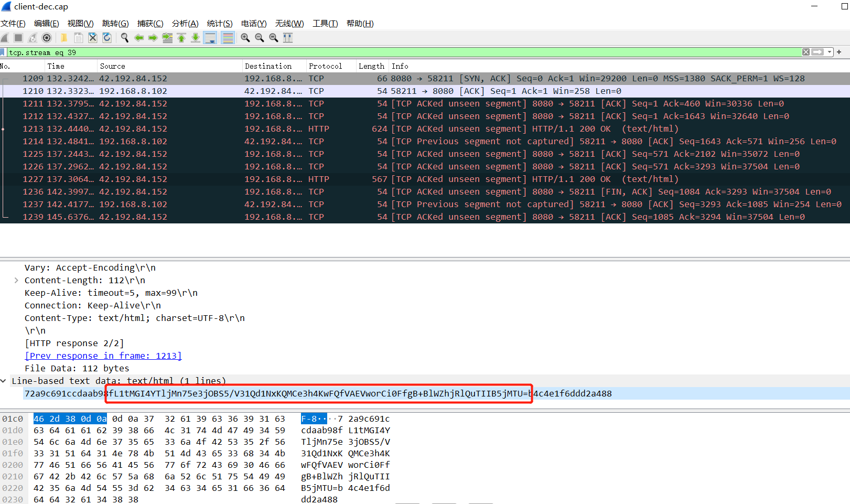
Task: Open the 帮助(H) menu
Action: pyautogui.click(x=360, y=24)
